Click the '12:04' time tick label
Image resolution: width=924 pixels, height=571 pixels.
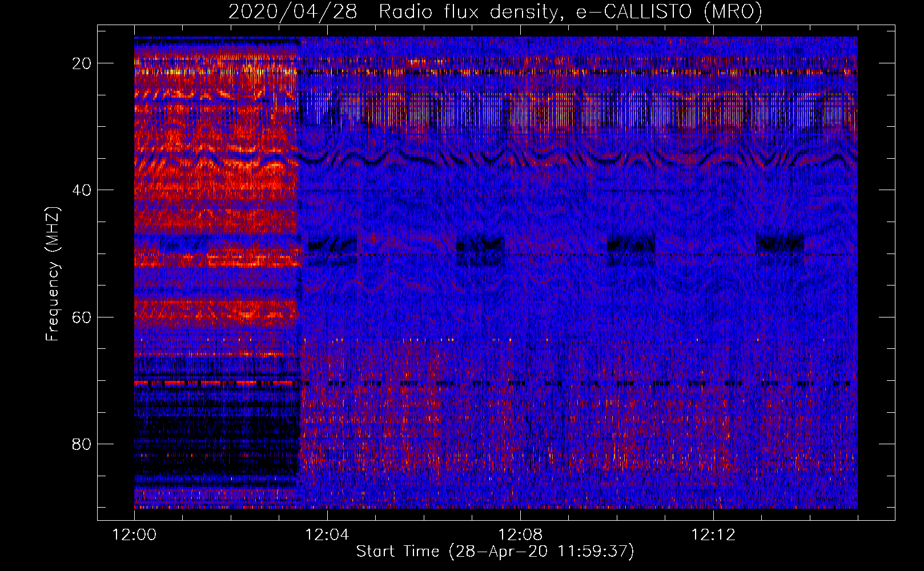coord(327,535)
